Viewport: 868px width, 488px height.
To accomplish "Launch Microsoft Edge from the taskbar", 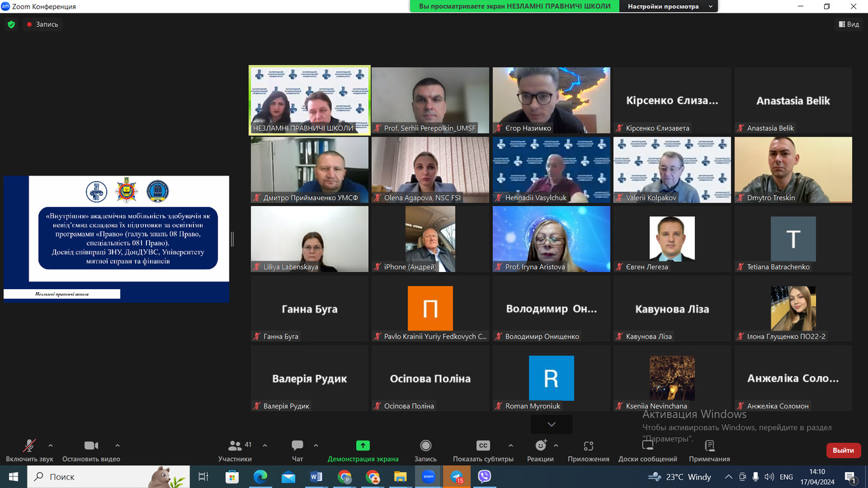I will (260, 477).
